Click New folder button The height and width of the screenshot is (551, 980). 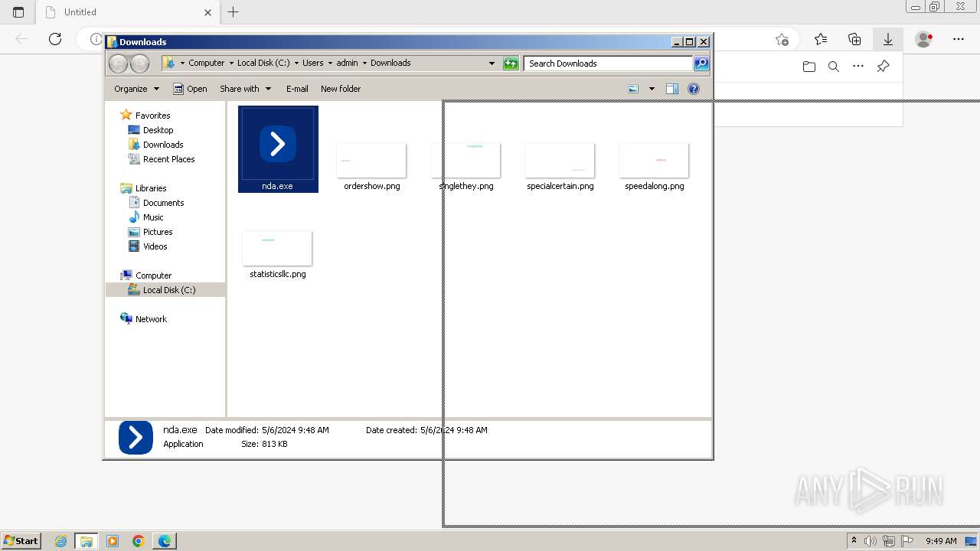(x=341, y=89)
